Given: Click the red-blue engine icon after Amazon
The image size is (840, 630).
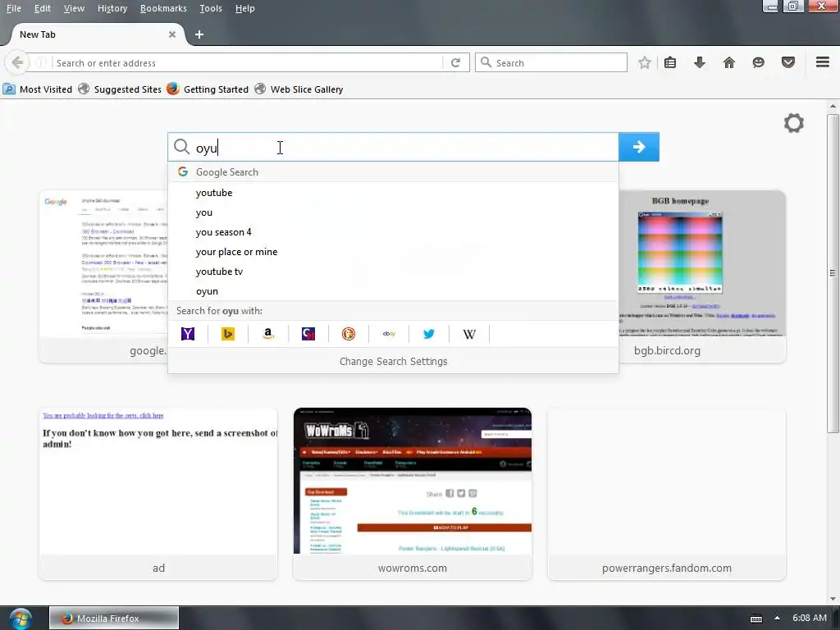Looking at the screenshot, I should 308,334.
